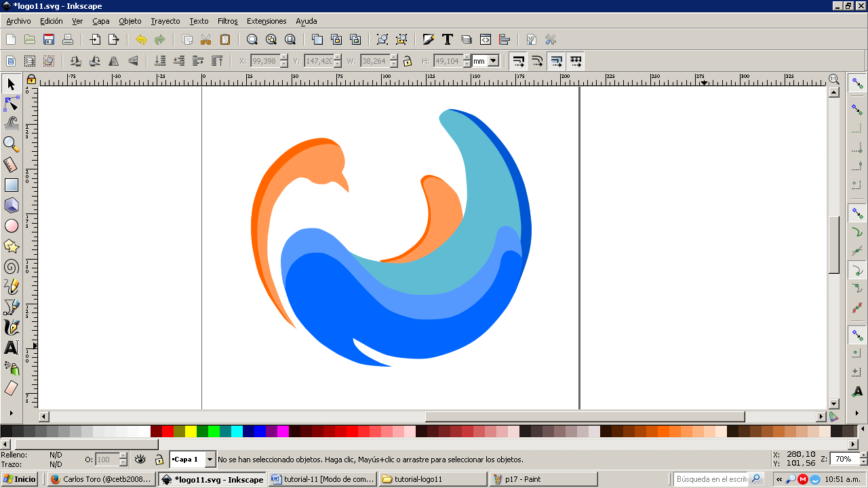Click the Cut scissors icon
The height and width of the screenshot is (488, 868).
point(206,39)
